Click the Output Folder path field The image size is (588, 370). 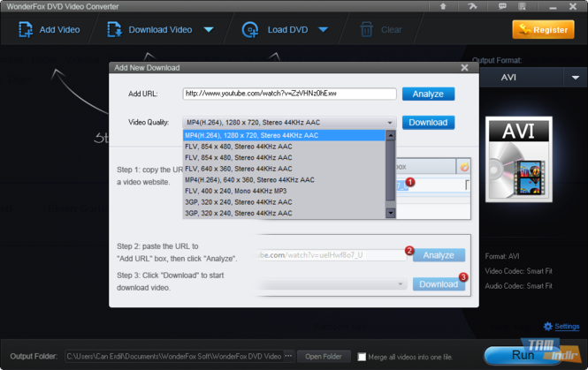click(x=174, y=356)
